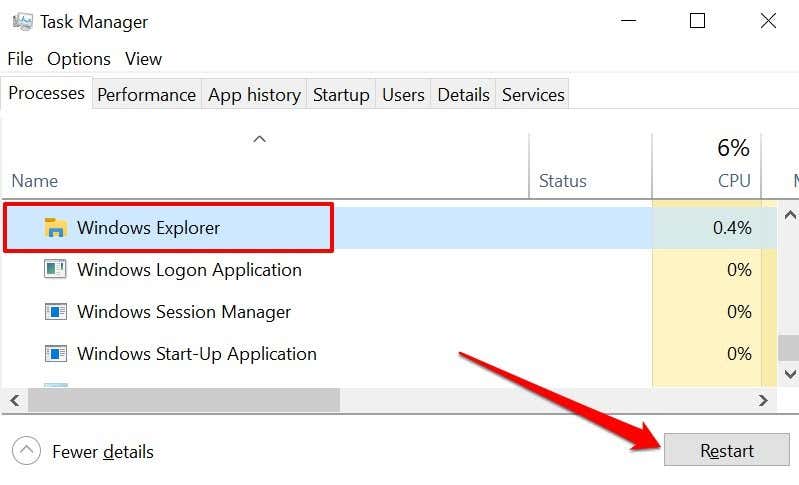
Task: Sort by the Status column header
Action: 562,181
